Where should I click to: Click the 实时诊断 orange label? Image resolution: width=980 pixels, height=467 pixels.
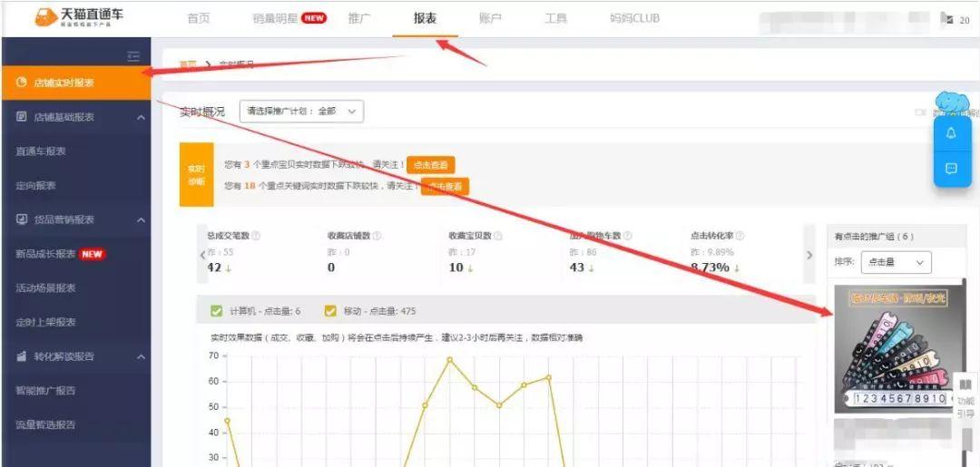point(196,174)
